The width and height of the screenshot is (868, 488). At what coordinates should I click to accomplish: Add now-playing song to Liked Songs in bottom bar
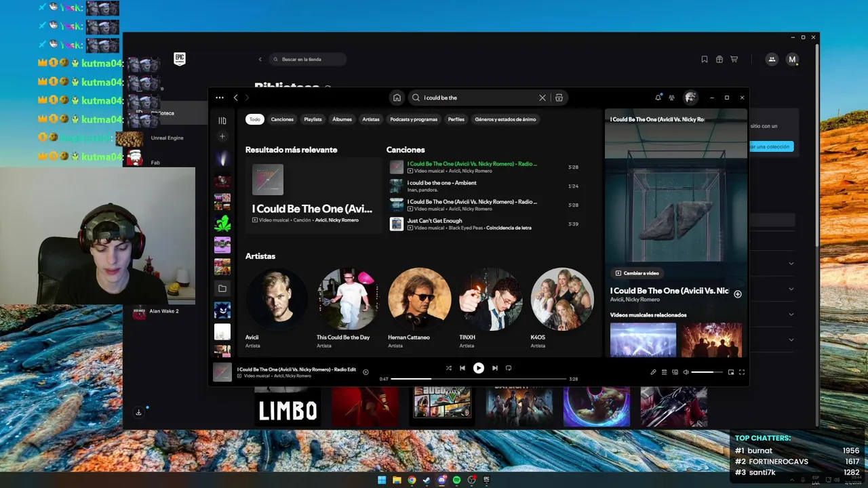click(366, 372)
